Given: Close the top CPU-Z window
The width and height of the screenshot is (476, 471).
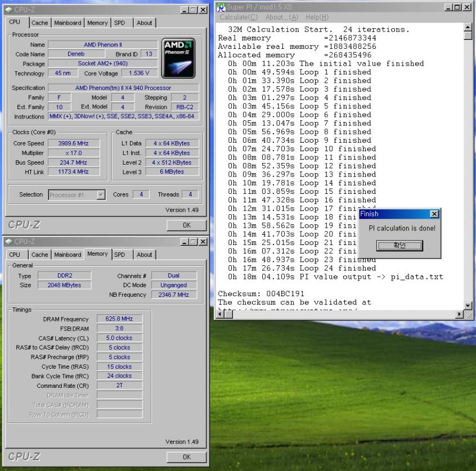Looking at the screenshot, I should click(203, 10).
